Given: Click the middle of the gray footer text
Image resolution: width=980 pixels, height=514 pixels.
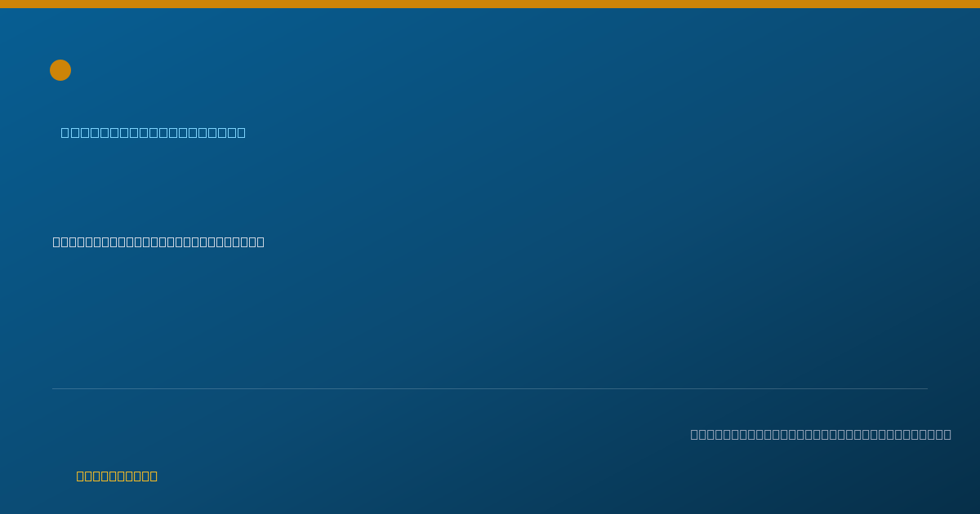Looking at the screenshot, I should [821, 434].
